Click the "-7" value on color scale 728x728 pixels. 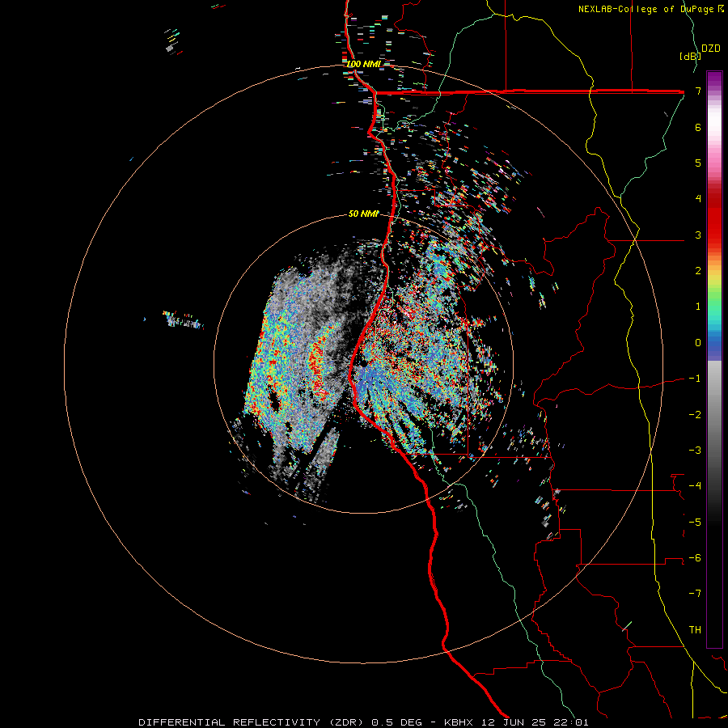click(695, 594)
